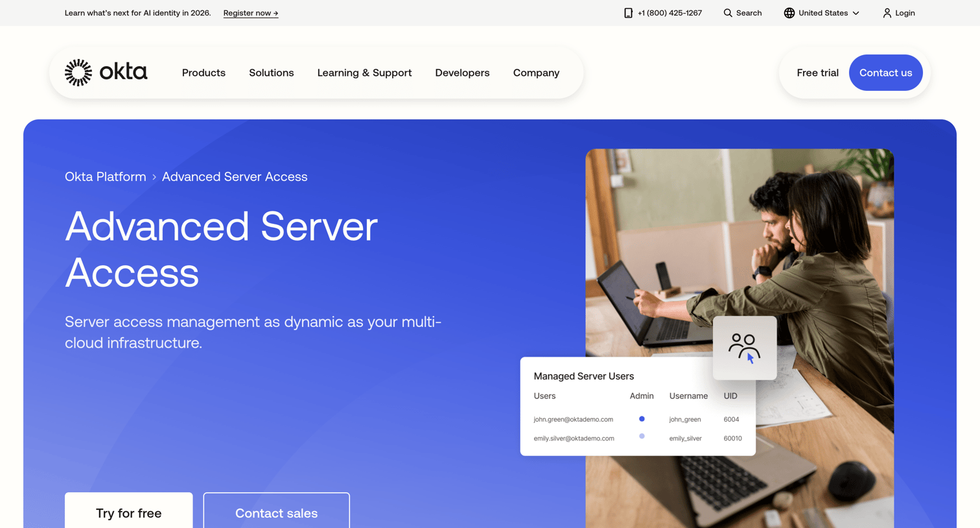Click emily.silver@oktademo.com email cell
980x528 pixels.
point(574,438)
